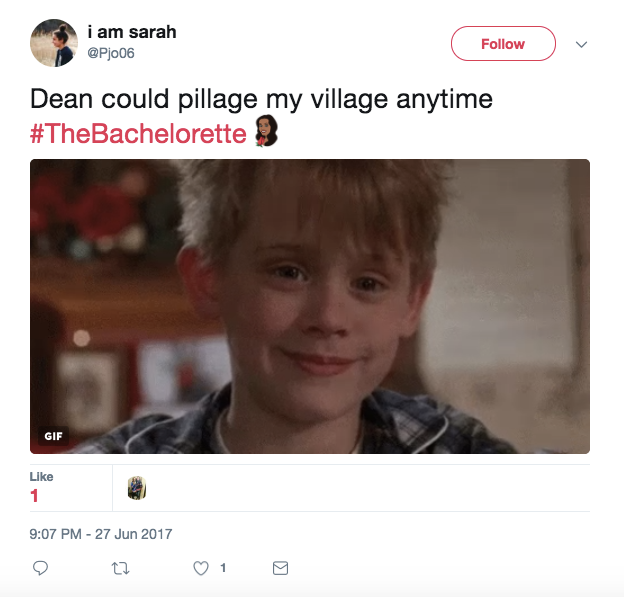Click the GIF badge label
This screenshot has width=624, height=597.
[x=53, y=436]
